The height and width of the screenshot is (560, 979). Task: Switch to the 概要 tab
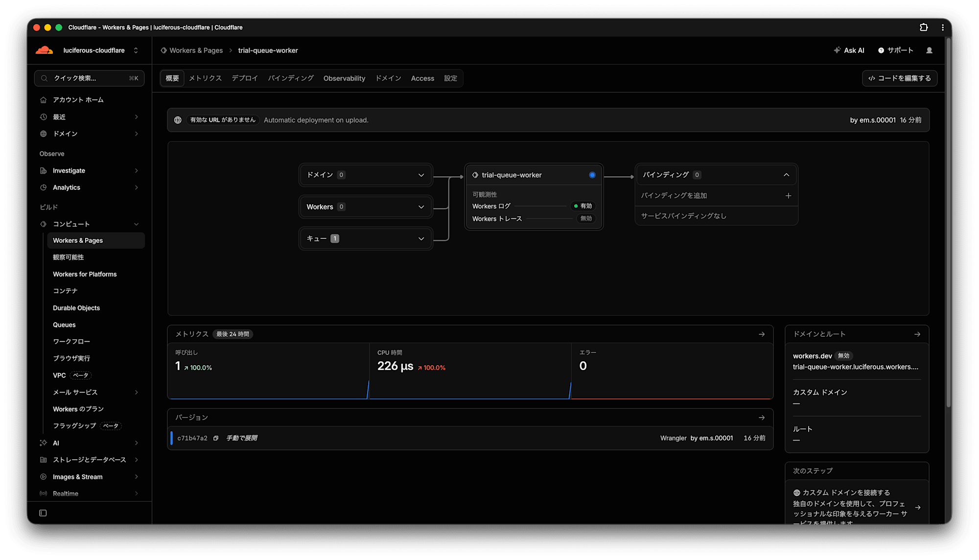pyautogui.click(x=172, y=78)
